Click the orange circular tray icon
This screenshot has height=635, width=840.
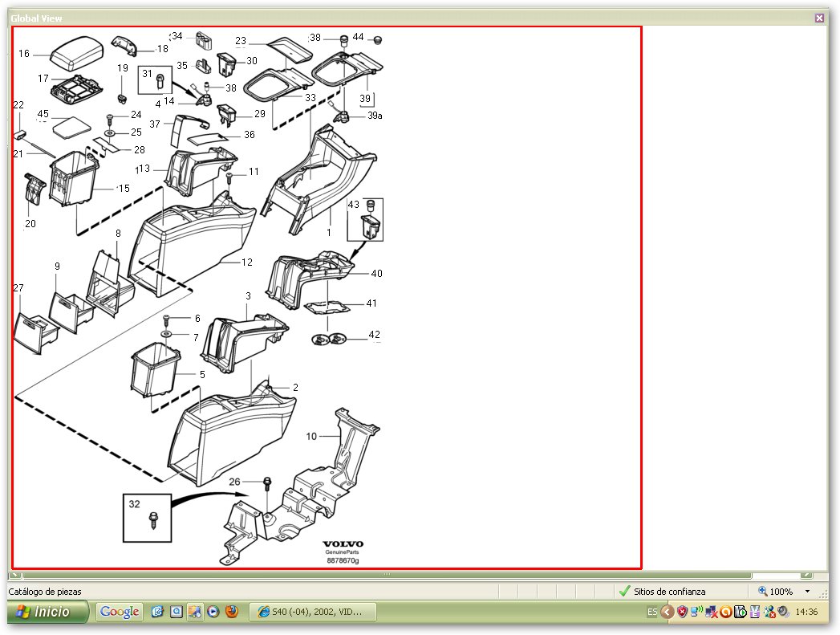[x=726, y=612]
